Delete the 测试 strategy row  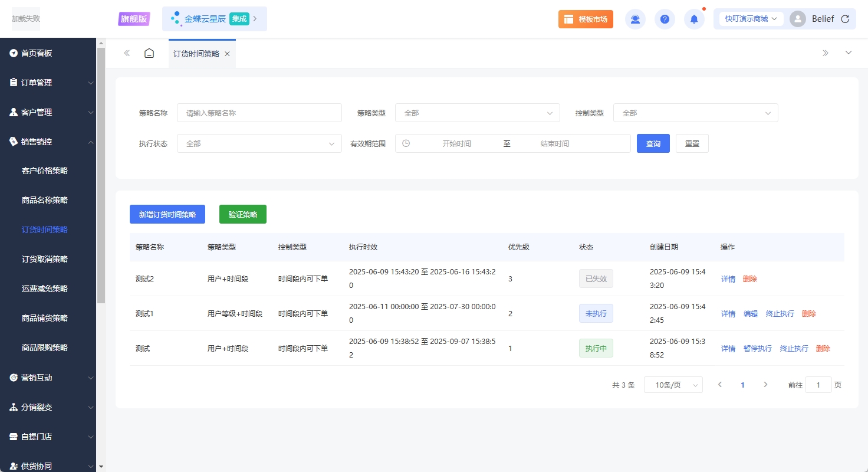823,349
